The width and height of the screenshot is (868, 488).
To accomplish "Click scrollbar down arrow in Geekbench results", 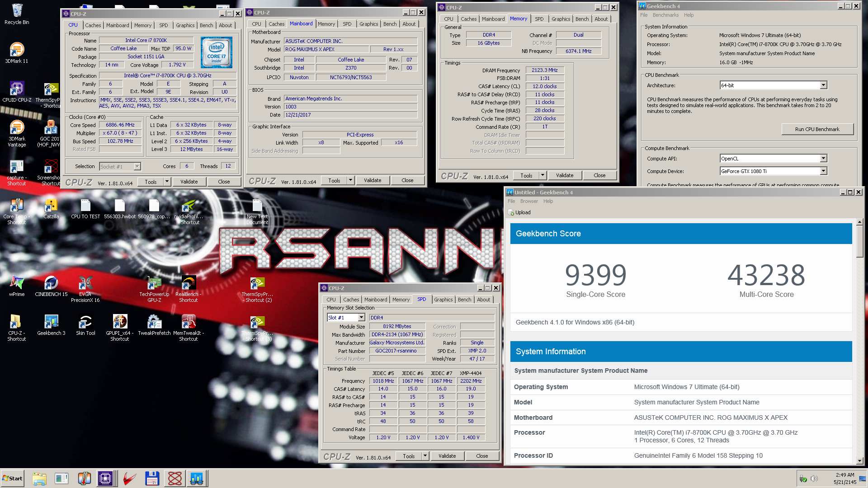I will (859, 461).
